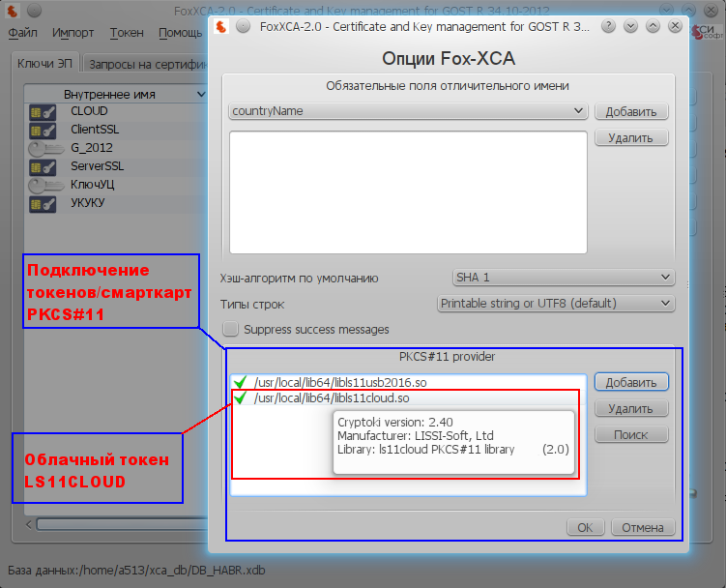This screenshot has height=588, width=726.
Task: Click the horizontal scrollbar of keys list
Action: pos(122,524)
